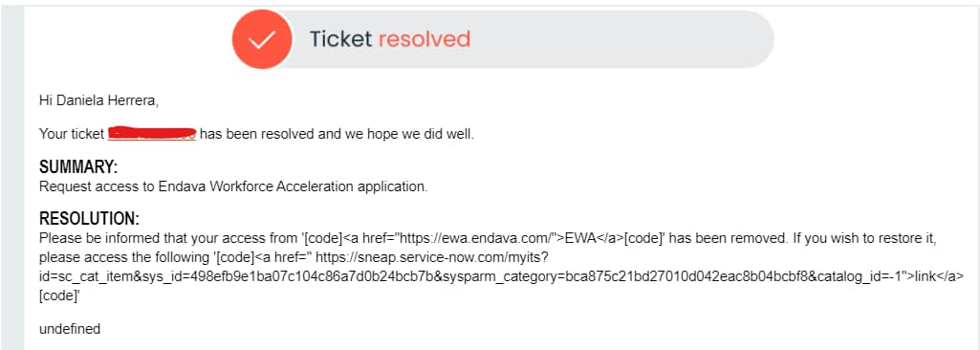Click the 'Request access to Endava Workforce Acceleration' line

pyautogui.click(x=233, y=186)
